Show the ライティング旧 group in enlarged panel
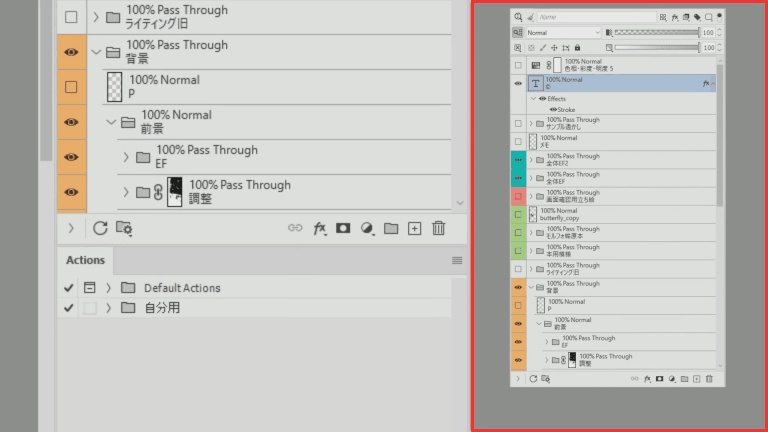The width and height of the screenshot is (768, 432). point(71,17)
